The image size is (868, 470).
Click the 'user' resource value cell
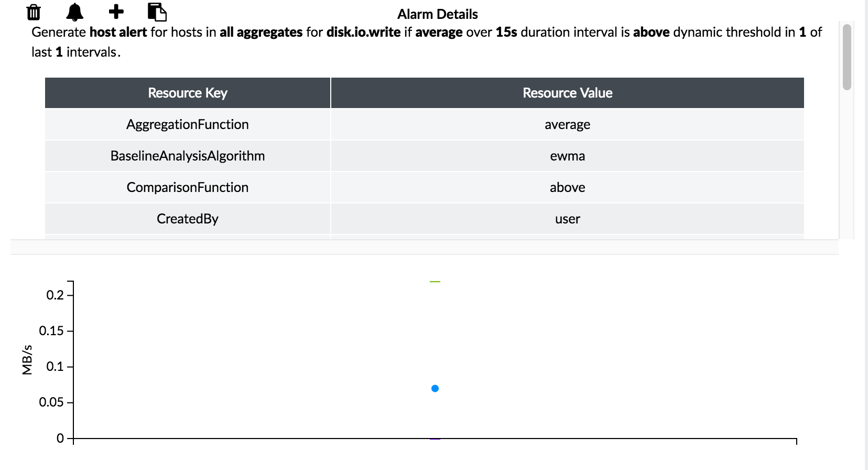(567, 219)
